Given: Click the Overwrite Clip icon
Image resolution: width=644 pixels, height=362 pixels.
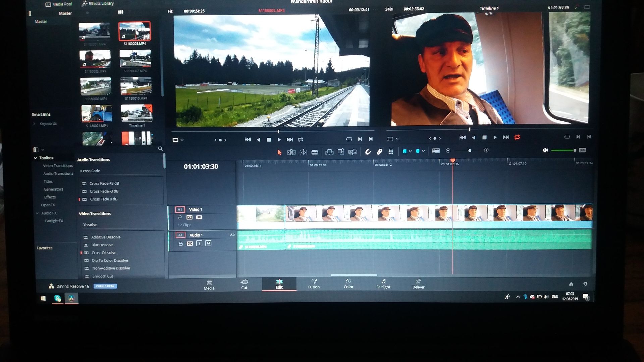Looking at the screenshot, I should pos(341,152).
